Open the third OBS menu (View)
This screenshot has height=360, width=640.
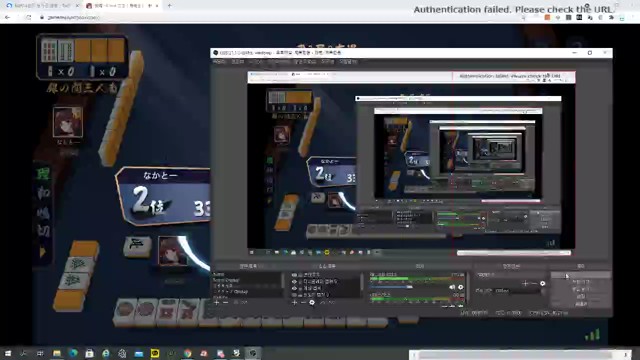(x=256, y=62)
